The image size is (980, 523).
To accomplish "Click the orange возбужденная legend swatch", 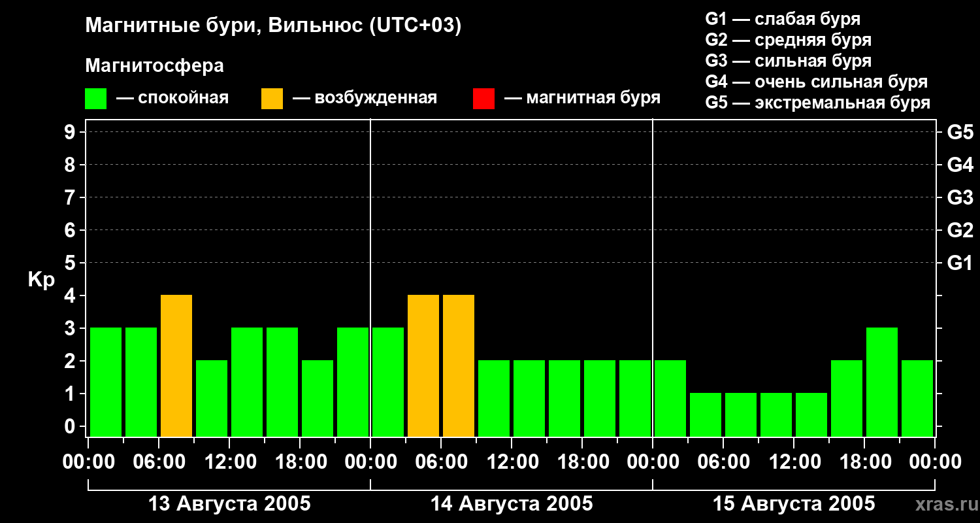I will coord(272,99).
